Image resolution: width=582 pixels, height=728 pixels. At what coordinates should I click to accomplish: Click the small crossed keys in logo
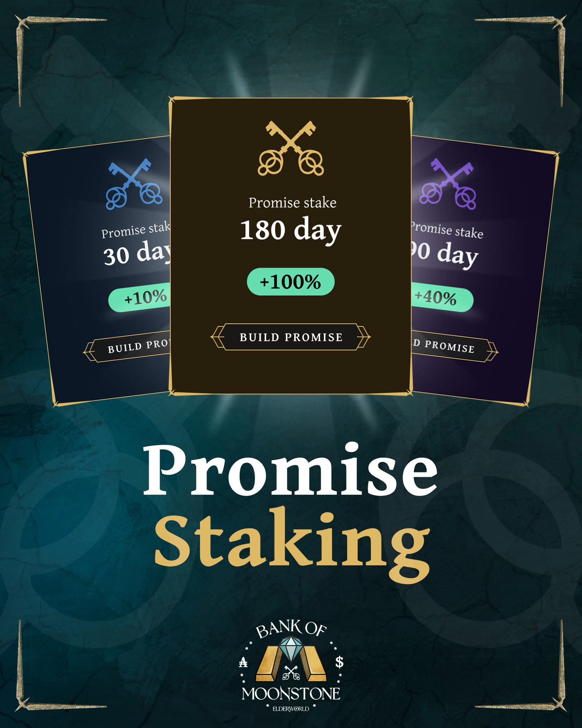(291, 673)
